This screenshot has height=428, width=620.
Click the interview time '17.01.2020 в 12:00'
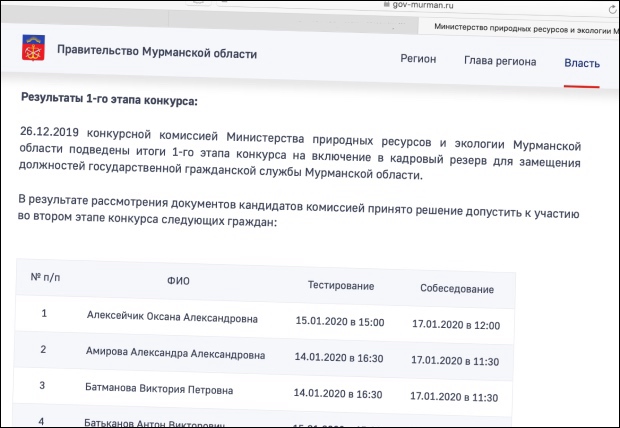455,325
